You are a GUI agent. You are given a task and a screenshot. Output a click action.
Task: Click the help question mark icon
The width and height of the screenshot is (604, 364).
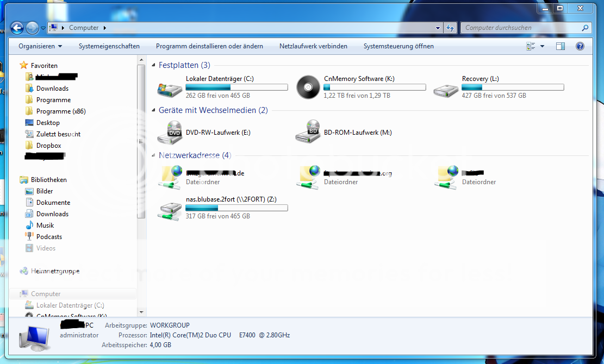(580, 46)
